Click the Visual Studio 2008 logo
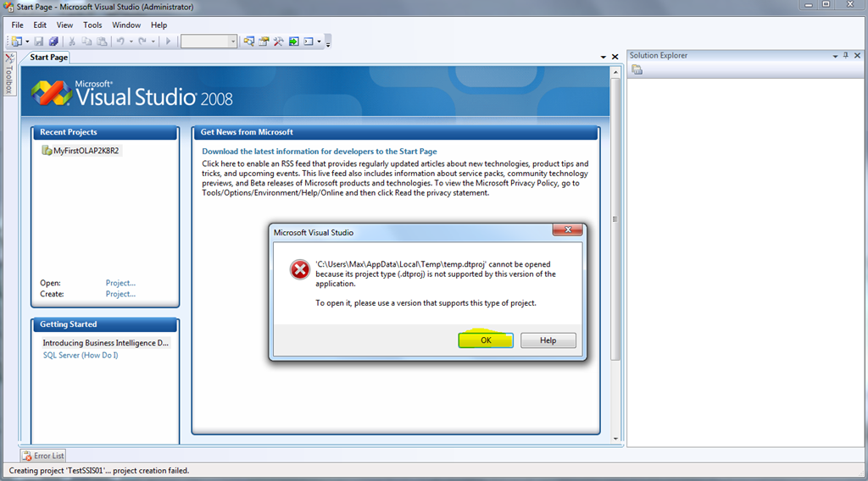 132,93
